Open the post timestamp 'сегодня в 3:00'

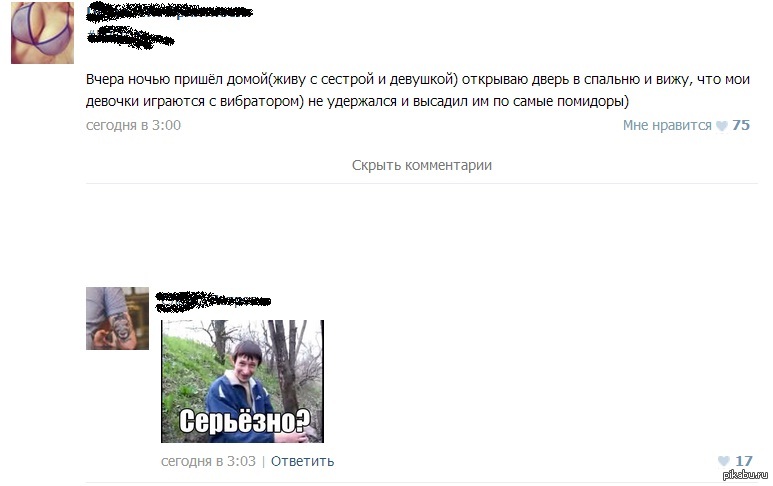133,125
